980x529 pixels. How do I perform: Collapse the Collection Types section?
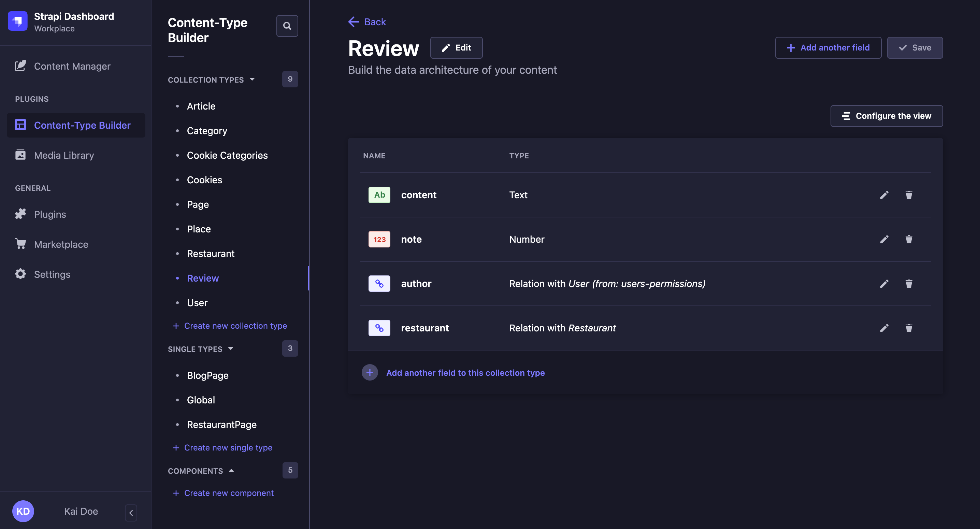(252, 80)
